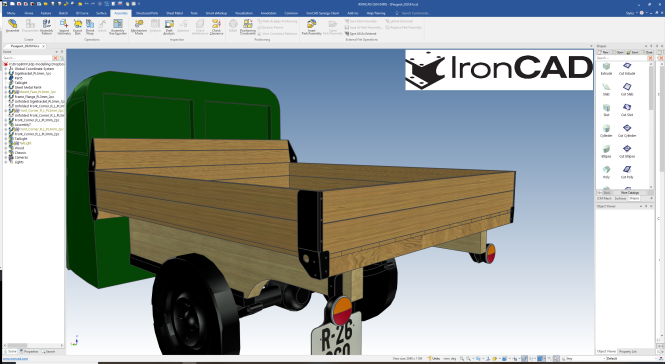Open the Import Geometry tool

coord(64,26)
